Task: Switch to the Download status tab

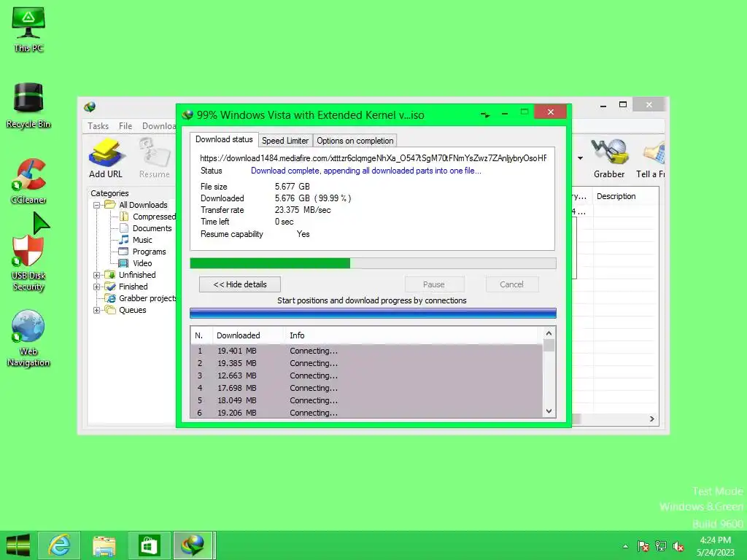Action: [x=224, y=139]
